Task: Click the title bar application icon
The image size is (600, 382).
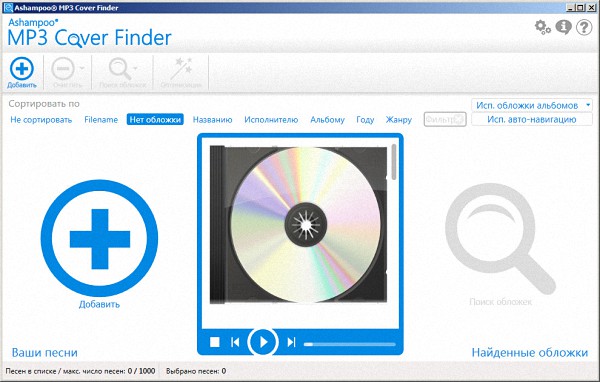Action: (x=8, y=7)
